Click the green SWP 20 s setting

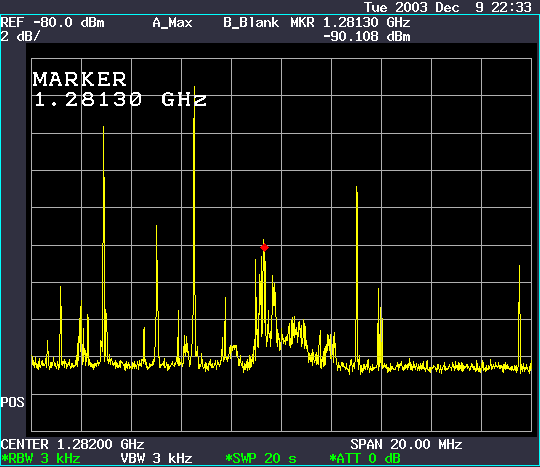coord(261,459)
